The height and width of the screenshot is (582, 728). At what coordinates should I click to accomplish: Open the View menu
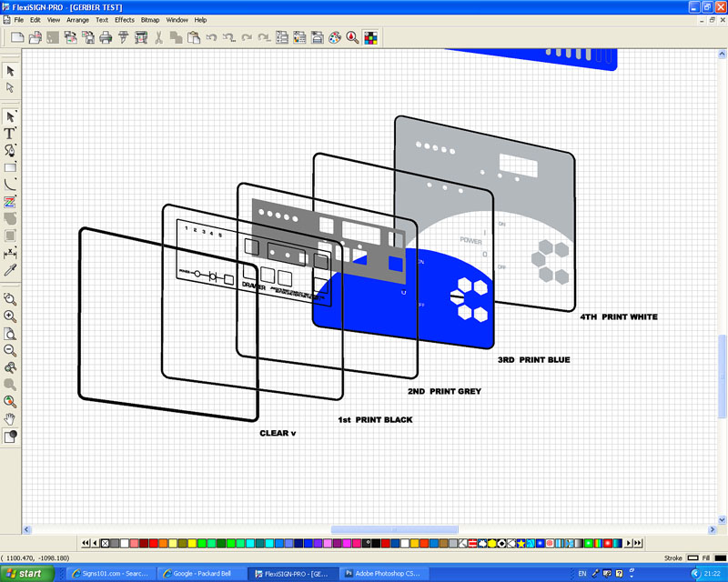54,20
